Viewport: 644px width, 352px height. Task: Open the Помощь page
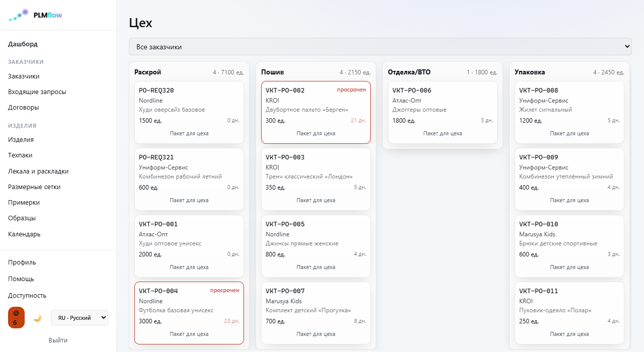[21, 279]
